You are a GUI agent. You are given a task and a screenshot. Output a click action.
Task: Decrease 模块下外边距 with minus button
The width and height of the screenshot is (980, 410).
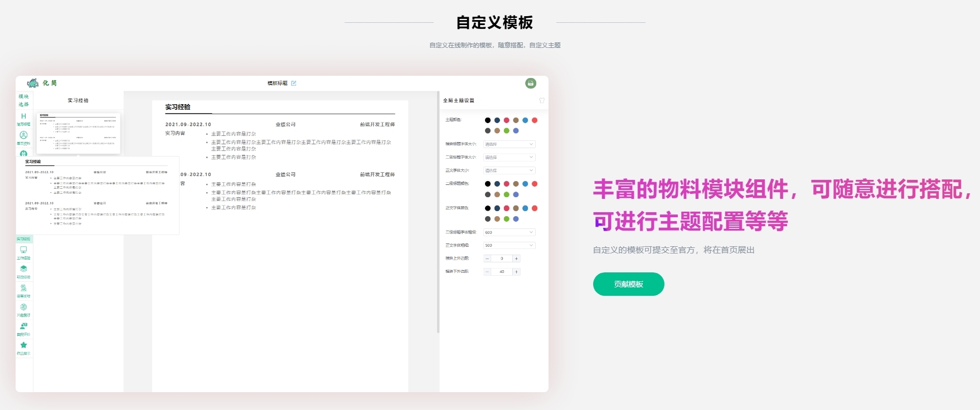point(487,272)
